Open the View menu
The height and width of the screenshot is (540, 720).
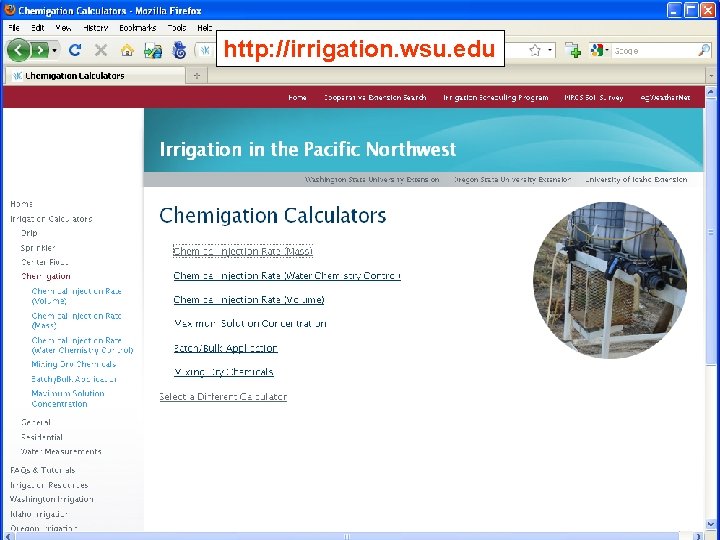63,28
